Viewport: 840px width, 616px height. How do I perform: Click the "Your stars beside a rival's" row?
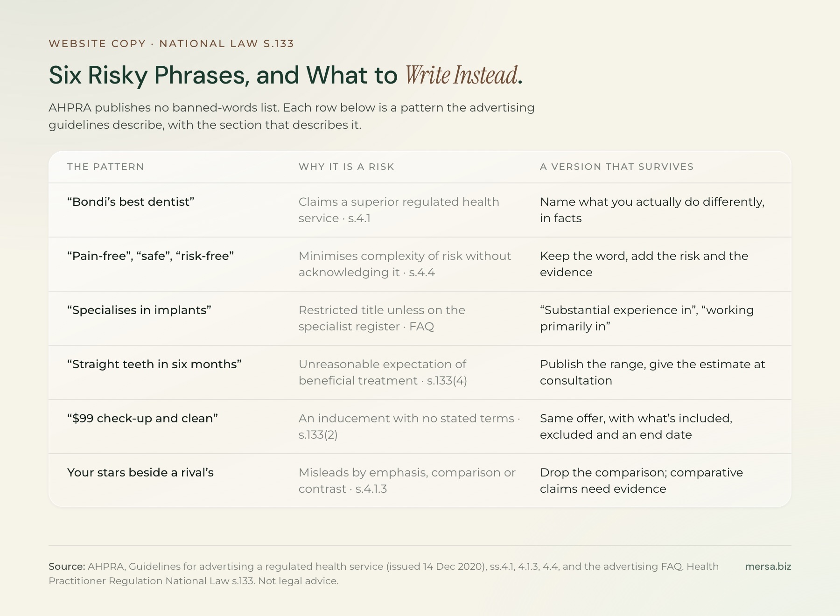(420, 480)
